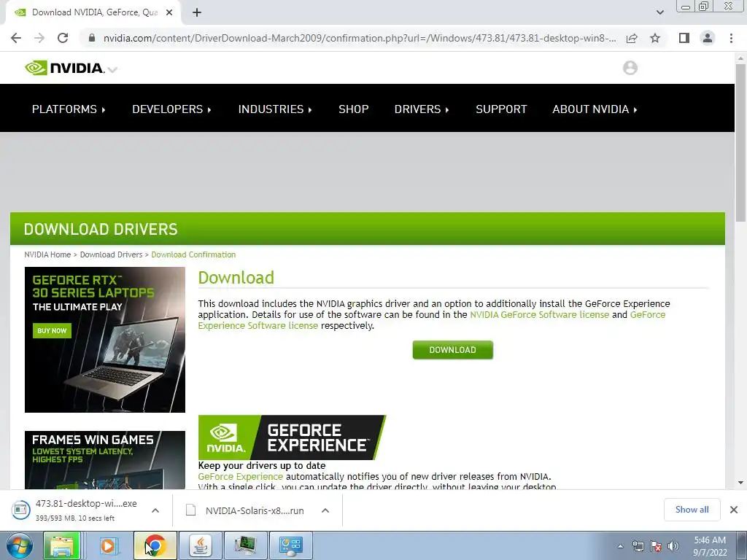Open DEVELOPERS menu
The width and height of the screenshot is (747, 560).
click(x=171, y=109)
